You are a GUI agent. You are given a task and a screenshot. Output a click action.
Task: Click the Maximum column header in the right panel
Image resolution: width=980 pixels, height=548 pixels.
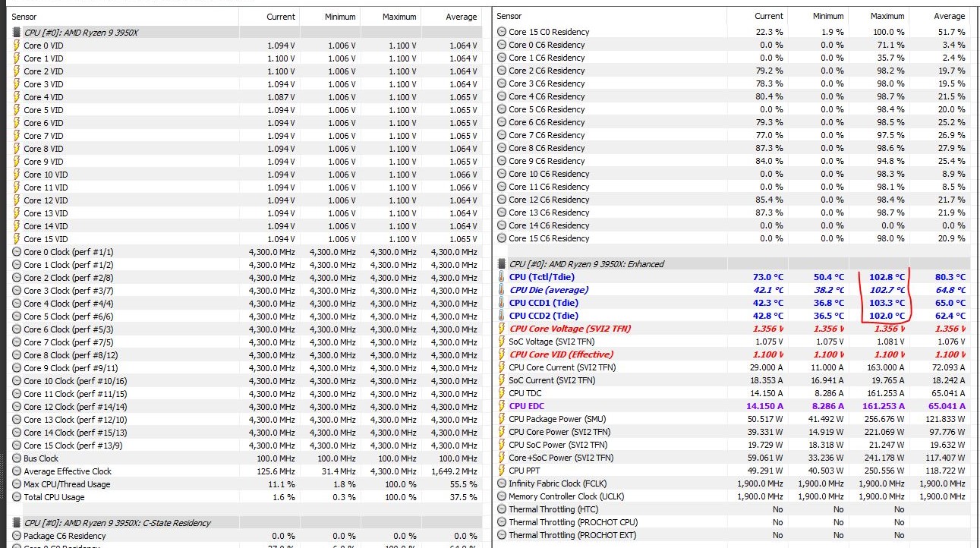887,16
